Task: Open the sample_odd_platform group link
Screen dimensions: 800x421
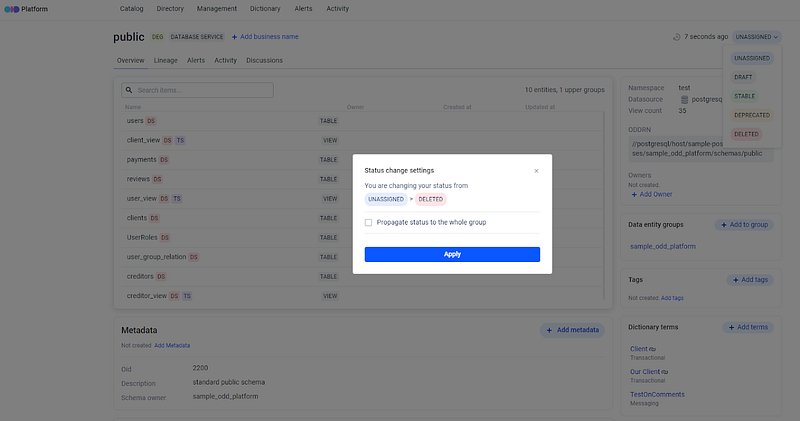Action: 663,246
